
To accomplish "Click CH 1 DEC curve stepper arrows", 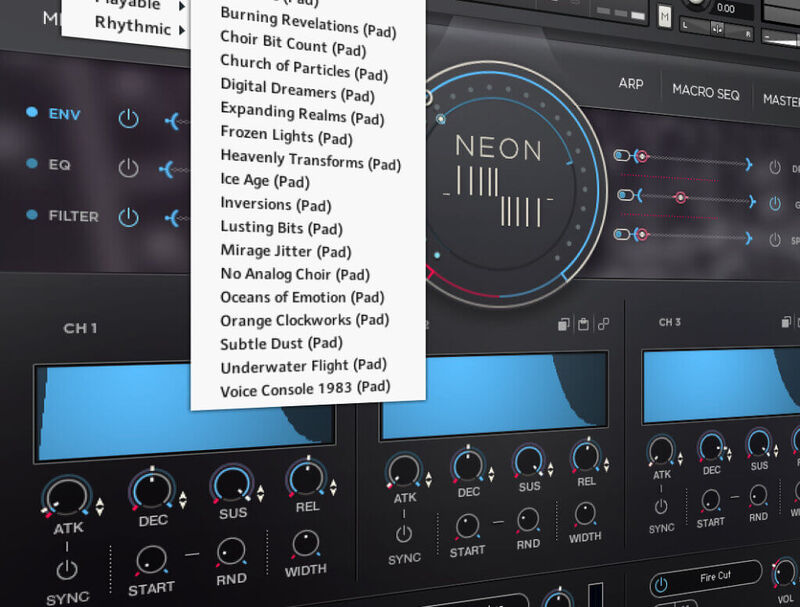I will click(183, 499).
